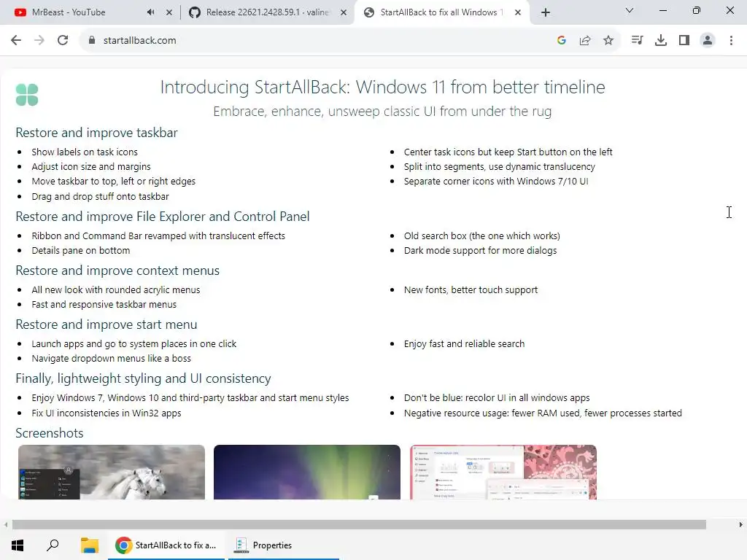Click the scrollbar left arrow
The image size is (747, 560).
pyautogui.click(x=6, y=524)
